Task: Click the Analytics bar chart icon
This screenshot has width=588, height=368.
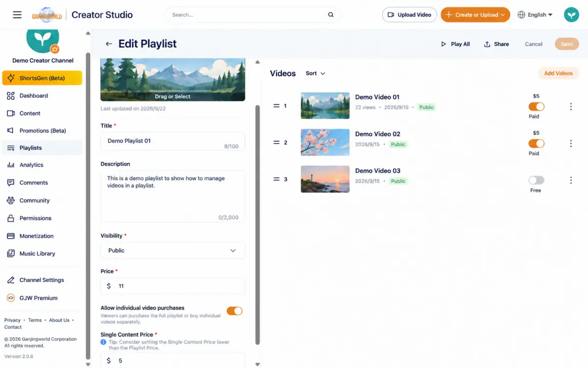Action: pyautogui.click(x=11, y=165)
